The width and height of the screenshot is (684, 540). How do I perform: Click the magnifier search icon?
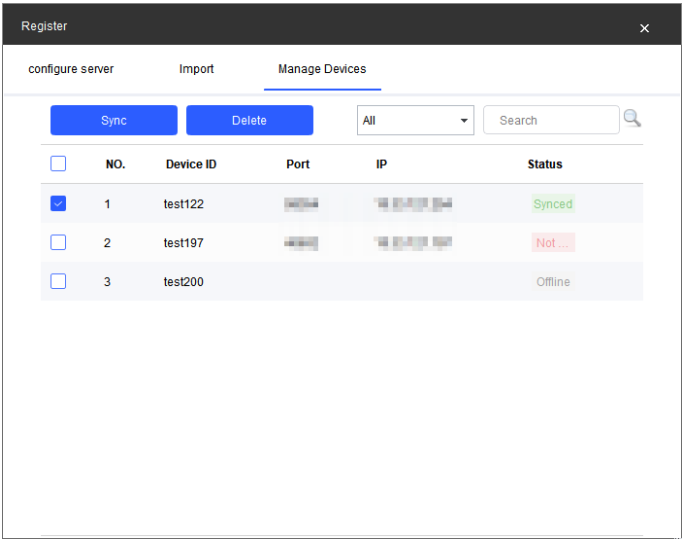coord(632,118)
